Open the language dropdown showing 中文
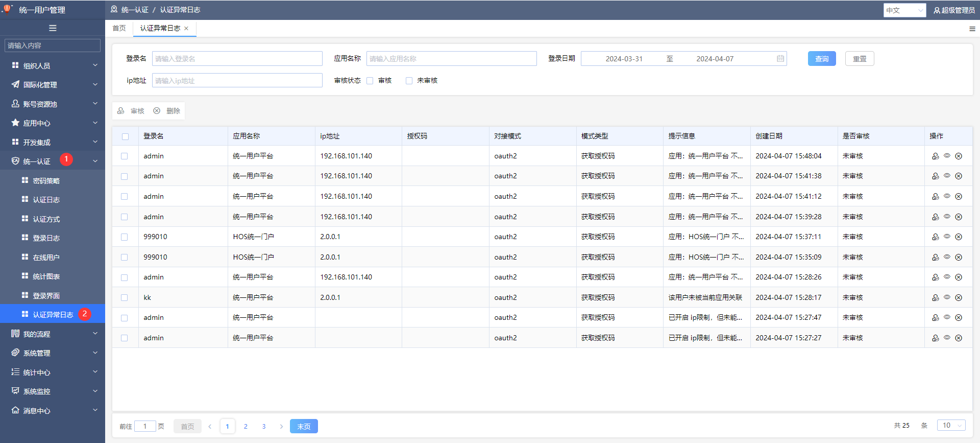 click(904, 10)
